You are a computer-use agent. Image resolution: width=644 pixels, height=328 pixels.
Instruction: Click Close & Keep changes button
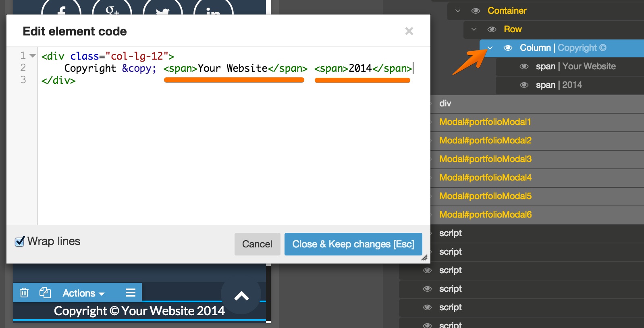click(353, 244)
